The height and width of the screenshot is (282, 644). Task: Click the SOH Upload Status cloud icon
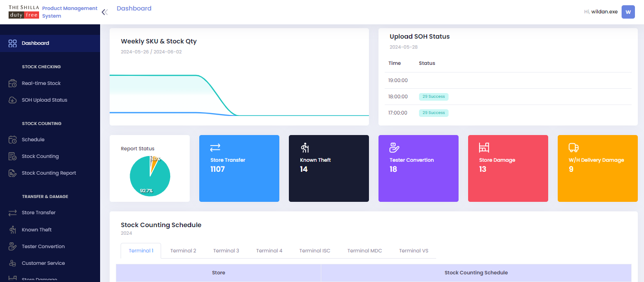coord(13,100)
